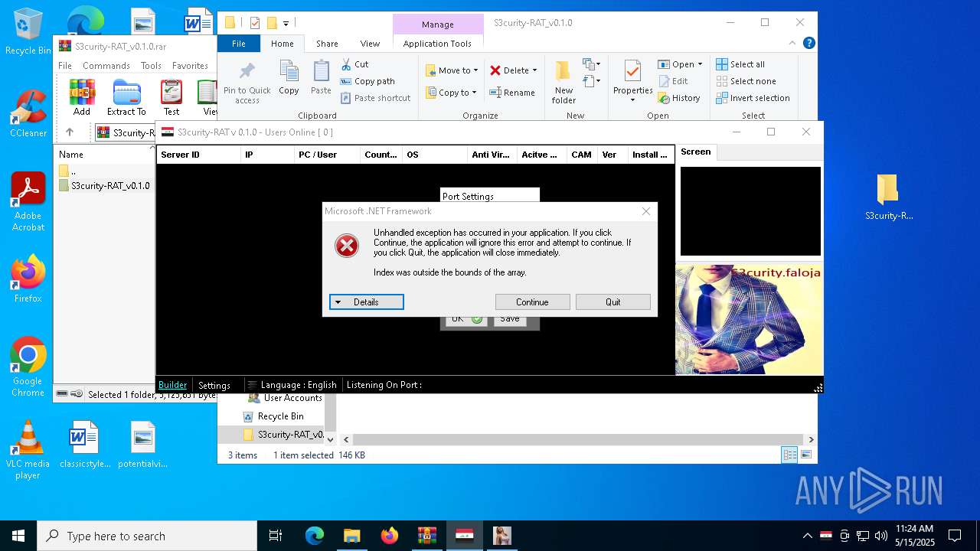Click the black screen preview panel
This screenshot has width=980, height=551.
pos(750,211)
